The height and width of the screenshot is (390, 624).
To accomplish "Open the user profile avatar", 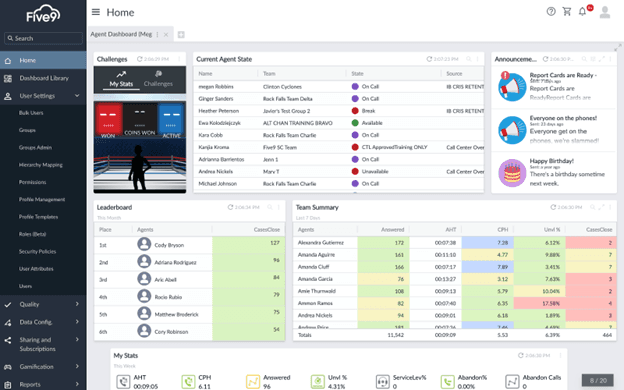I will [605, 12].
